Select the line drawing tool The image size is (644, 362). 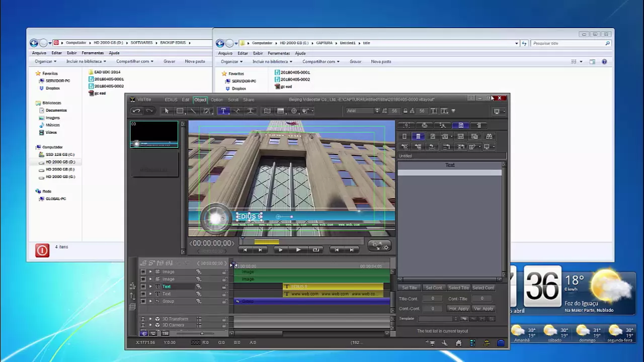[x=193, y=111]
